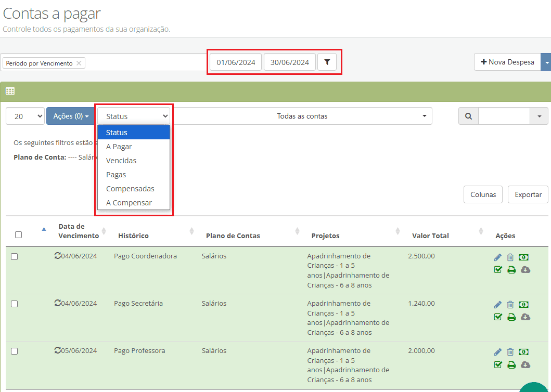This screenshot has width=551, height=392.
Task: Choose A Pagar from the Status list
Action: click(134, 147)
